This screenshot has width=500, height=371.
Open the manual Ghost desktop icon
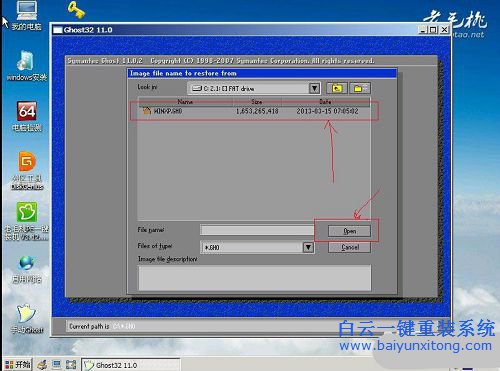tap(27, 319)
